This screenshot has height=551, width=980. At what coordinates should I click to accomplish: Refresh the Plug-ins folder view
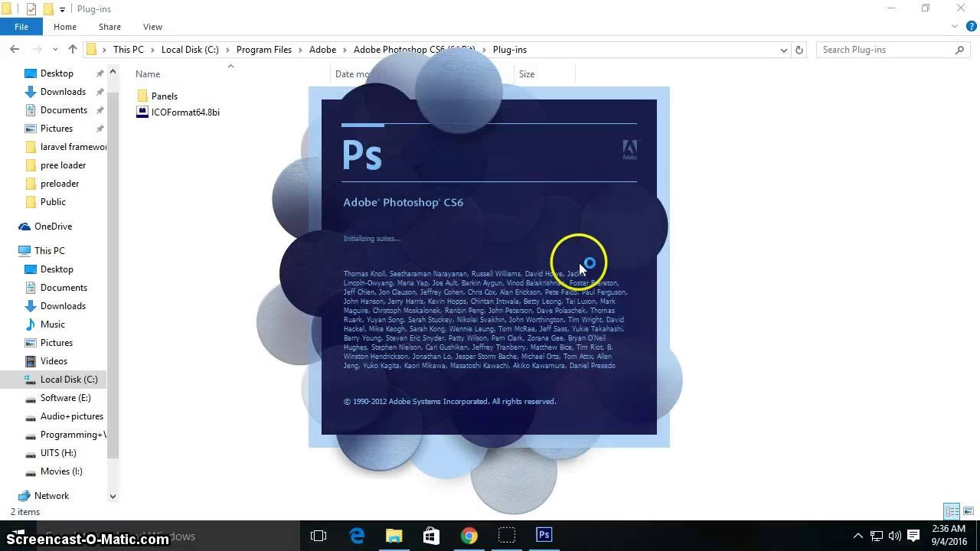[x=799, y=50]
